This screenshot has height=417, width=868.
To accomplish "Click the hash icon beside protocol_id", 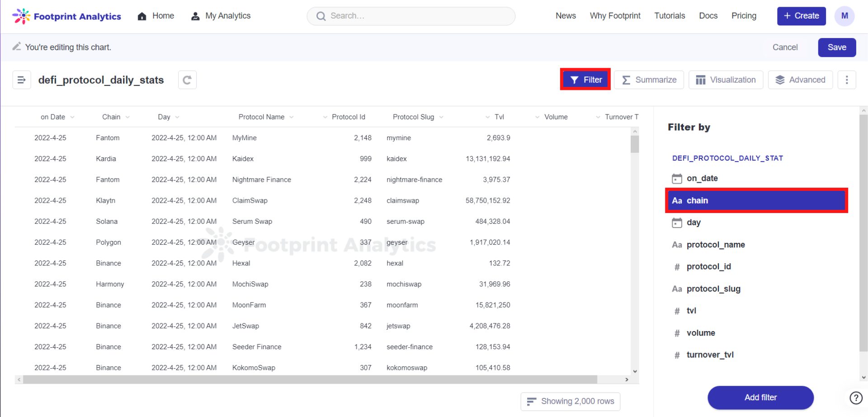I will (677, 267).
